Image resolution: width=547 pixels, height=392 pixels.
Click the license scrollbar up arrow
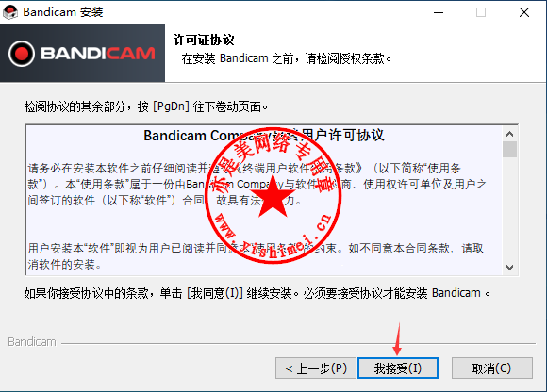coord(509,134)
